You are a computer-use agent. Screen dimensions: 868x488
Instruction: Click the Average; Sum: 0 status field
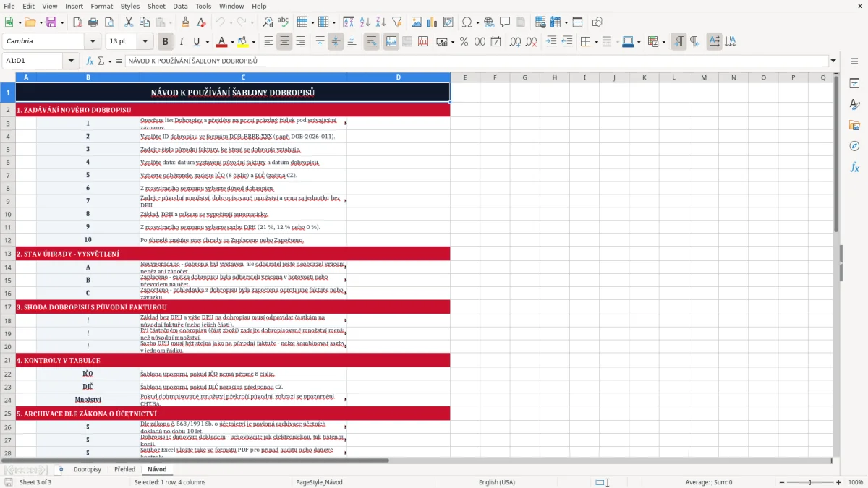(709, 482)
